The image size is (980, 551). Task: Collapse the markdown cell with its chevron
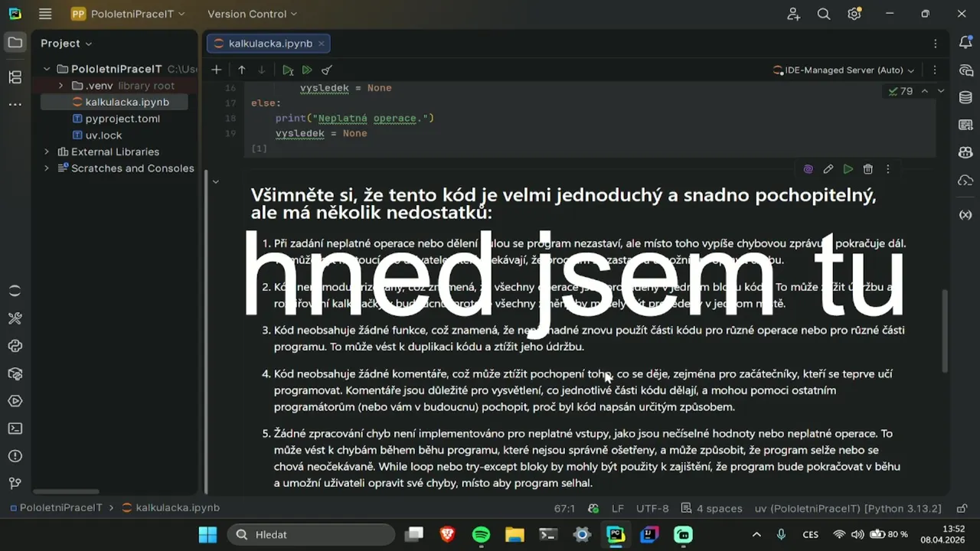point(216,181)
